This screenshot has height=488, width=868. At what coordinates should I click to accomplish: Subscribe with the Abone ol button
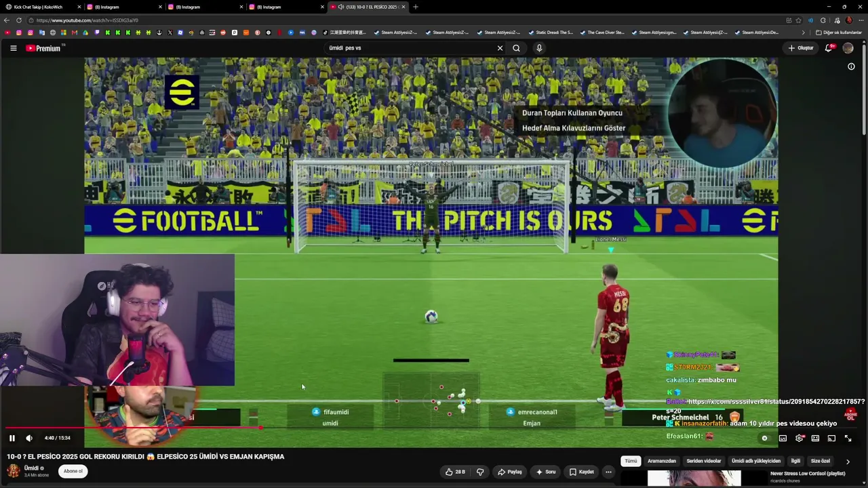pos(73,471)
